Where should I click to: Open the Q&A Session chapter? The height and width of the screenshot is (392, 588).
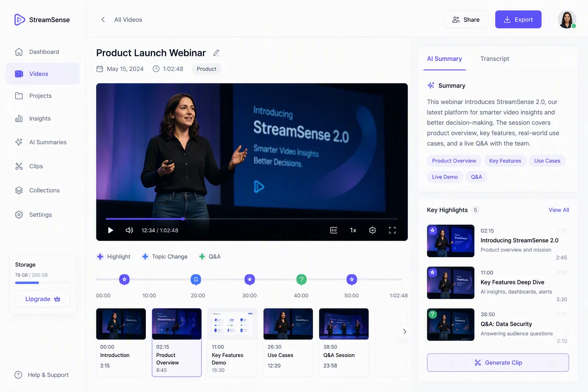tap(344, 342)
